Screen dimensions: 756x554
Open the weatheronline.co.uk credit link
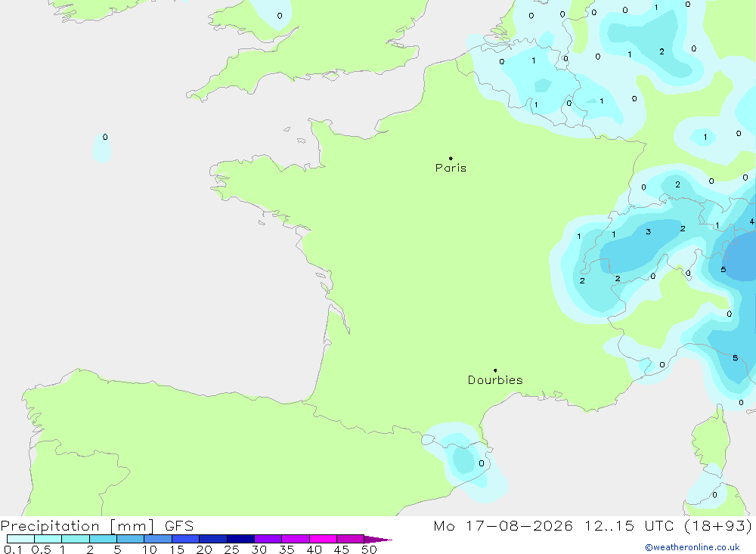(x=692, y=547)
